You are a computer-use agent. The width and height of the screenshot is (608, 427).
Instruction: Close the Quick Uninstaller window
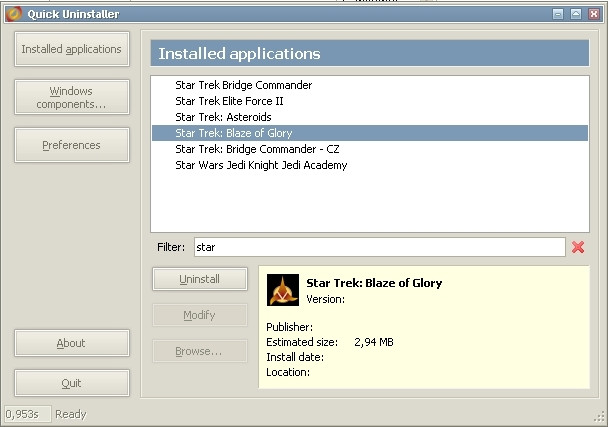594,14
